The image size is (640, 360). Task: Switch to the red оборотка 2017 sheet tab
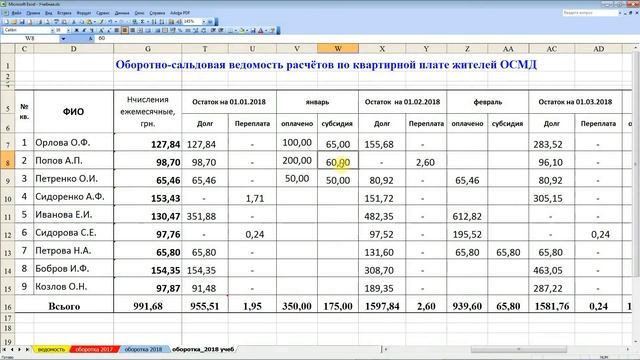[x=94, y=349]
